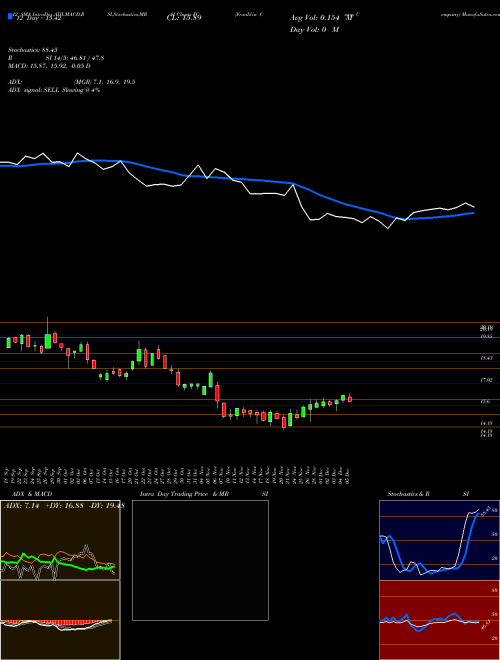Click the 'CL: 15.59' closing price label
The width and height of the screenshot is (500, 660).
[184, 18]
